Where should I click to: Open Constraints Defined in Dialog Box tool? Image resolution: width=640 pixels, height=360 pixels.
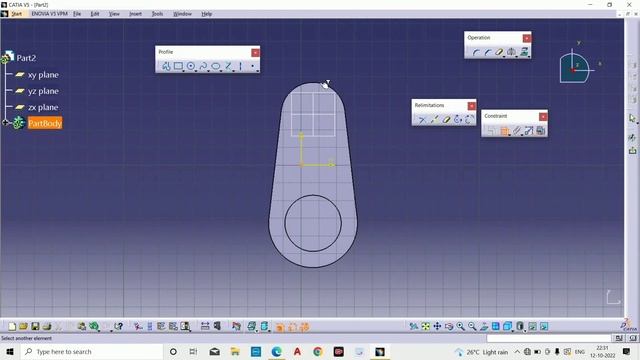(491, 131)
